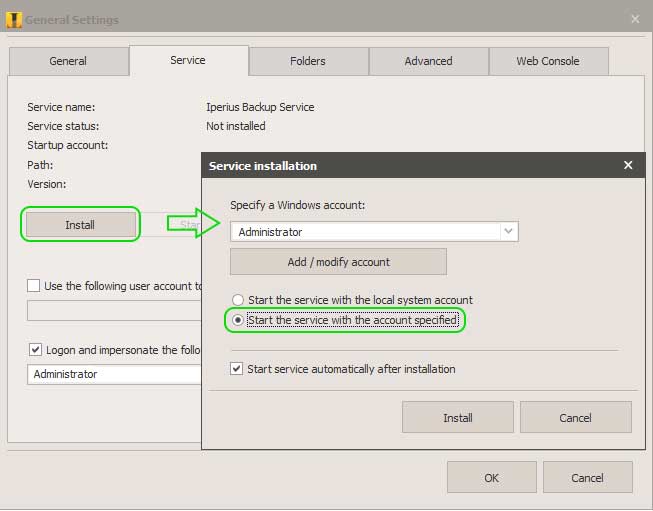The width and height of the screenshot is (653, 511).
Task: Open the Windows account Administrator dropdown
Action: tap(374, 232)
